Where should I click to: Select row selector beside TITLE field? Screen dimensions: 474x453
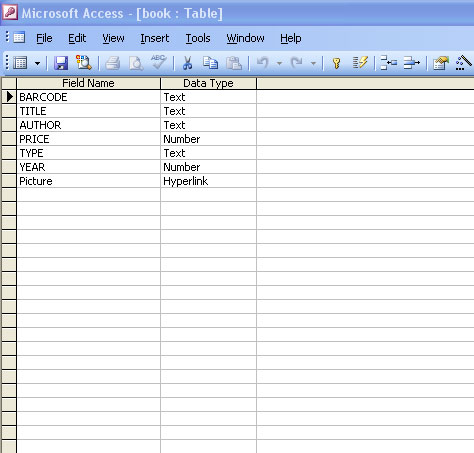(x=9, y=111)
